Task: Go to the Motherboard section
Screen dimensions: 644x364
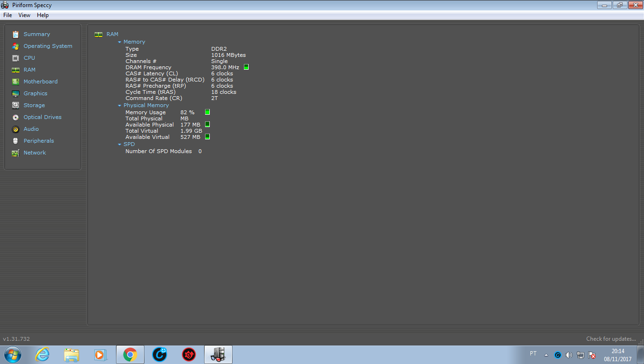Action: point(41,82)
